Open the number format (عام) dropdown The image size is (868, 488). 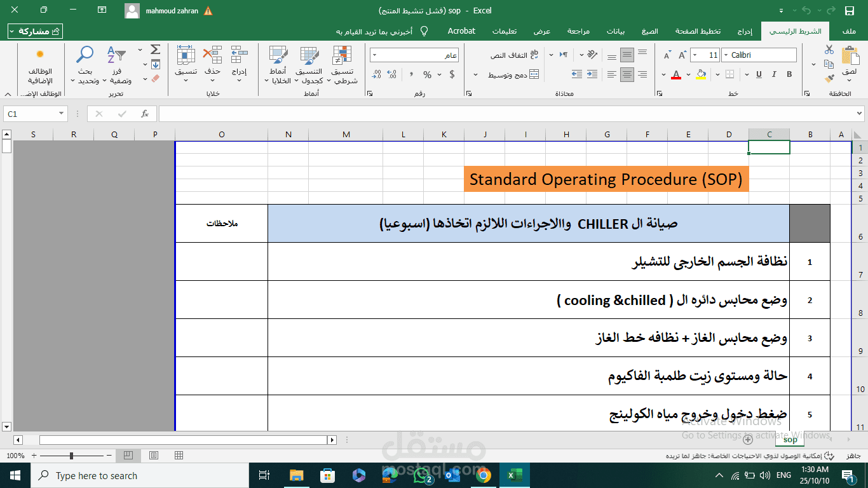coord(376,55)
